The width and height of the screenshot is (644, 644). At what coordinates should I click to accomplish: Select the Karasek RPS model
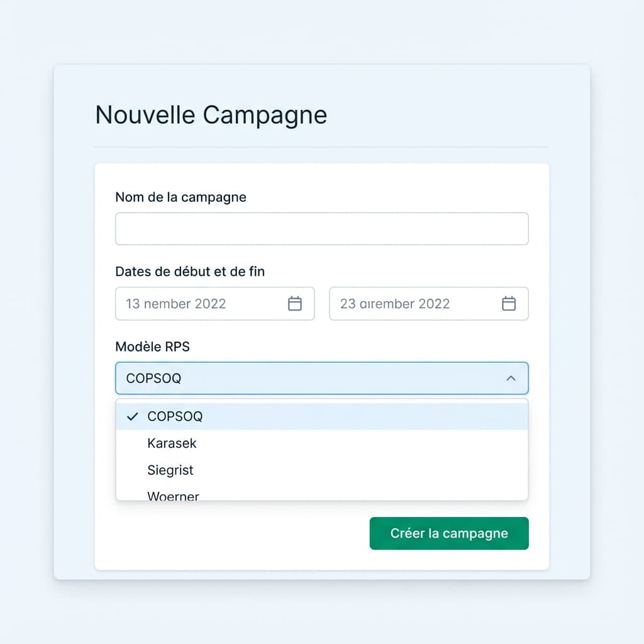pyautogui.click(x=172, y=443)
